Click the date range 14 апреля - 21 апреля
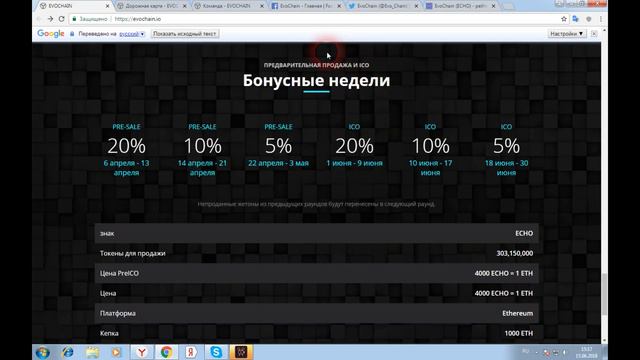 tap(202, 168)
